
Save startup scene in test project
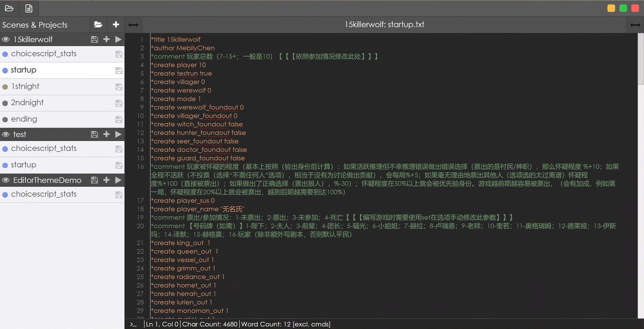pyautogui.click(x=119, y=165)
